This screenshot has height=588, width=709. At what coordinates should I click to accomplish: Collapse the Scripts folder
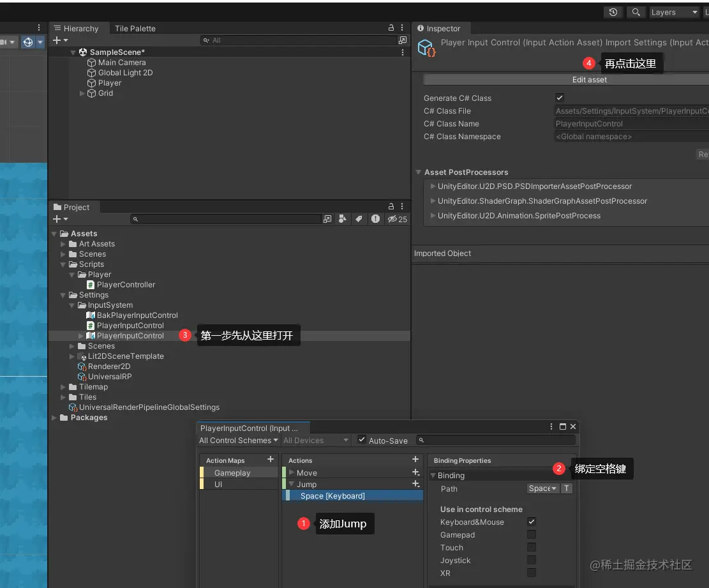coord(63,264)
